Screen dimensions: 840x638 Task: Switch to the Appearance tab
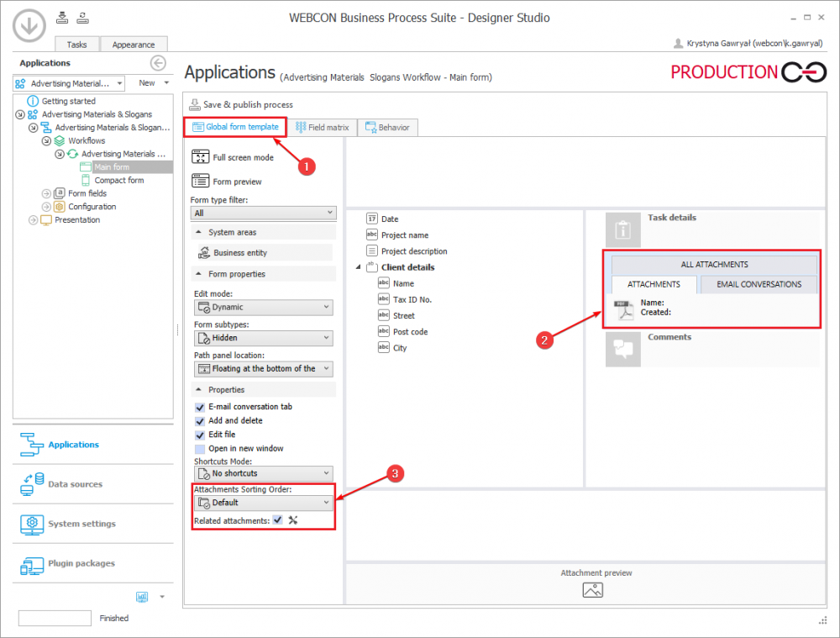coord(134,45)
